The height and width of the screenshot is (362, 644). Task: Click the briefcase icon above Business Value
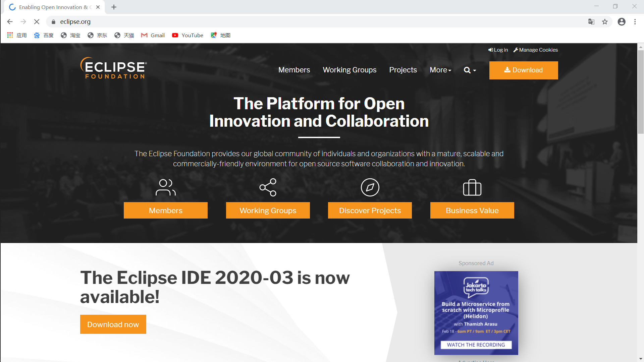(x=472, y=187)
